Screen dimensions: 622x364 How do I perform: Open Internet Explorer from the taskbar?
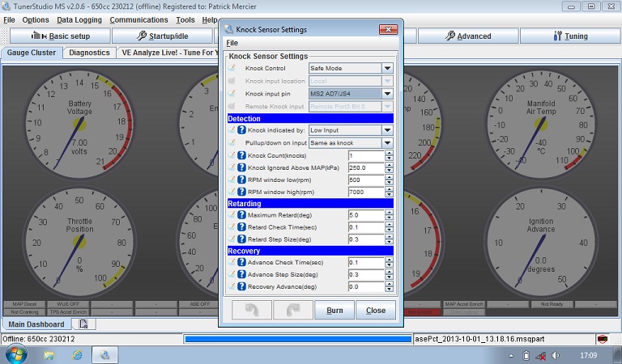click(77, 354)
